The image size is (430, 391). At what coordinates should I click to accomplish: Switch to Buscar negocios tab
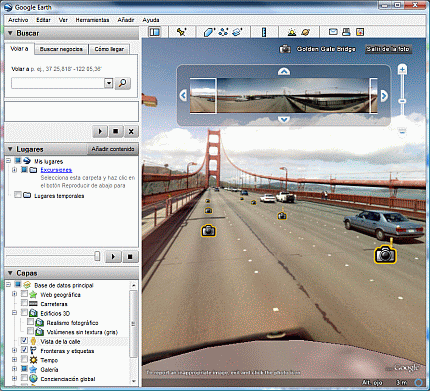point(61,49)
